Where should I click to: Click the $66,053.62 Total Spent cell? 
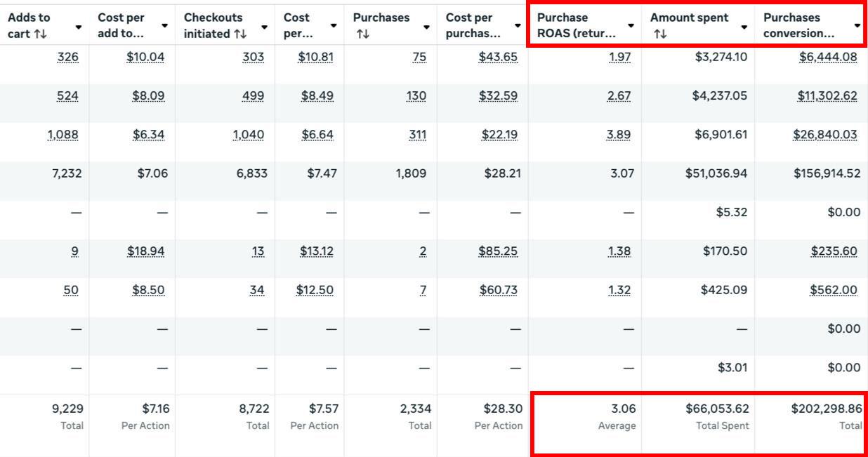coord(717,409)
